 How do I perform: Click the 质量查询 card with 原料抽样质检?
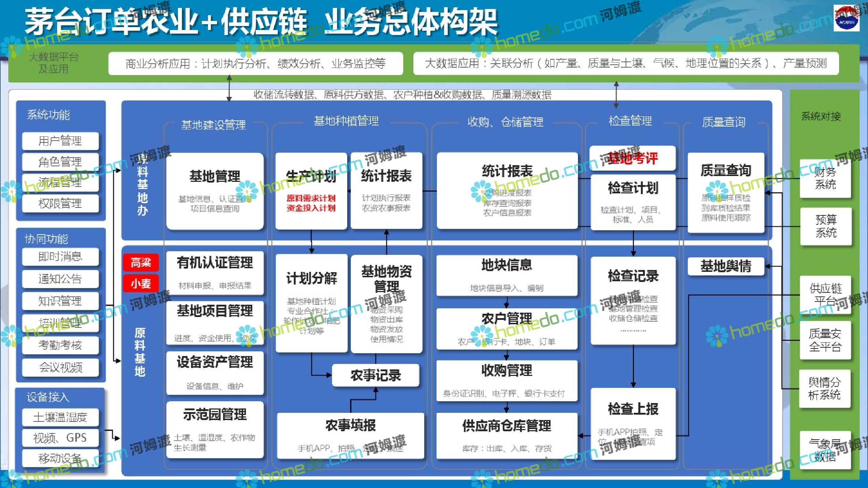click(x=726, y=192)
